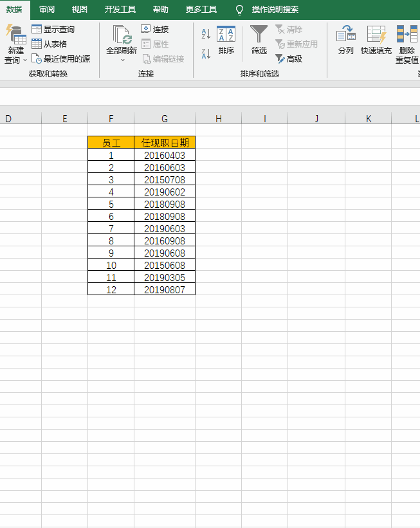The image size is (420, 528).
Task: Select employee number 4 cell
Action: (111, 191)
